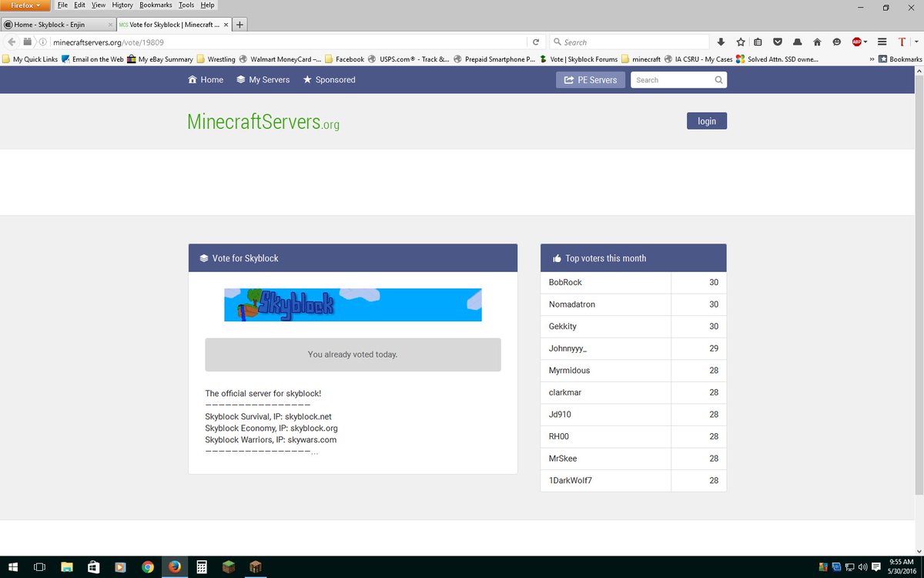The height and width of the screenshot is (578, 924).
Task: Reload the page with refresh icon
Action: 536,42
